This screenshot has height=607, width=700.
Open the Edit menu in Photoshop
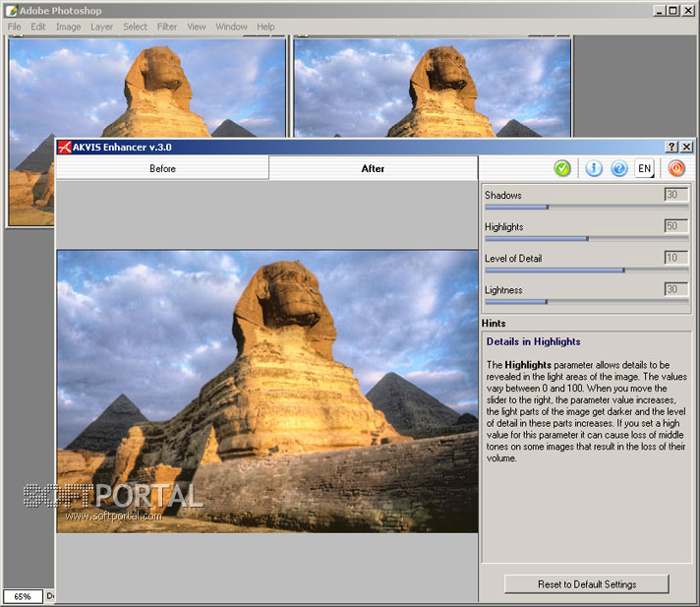tap(38, 27)
